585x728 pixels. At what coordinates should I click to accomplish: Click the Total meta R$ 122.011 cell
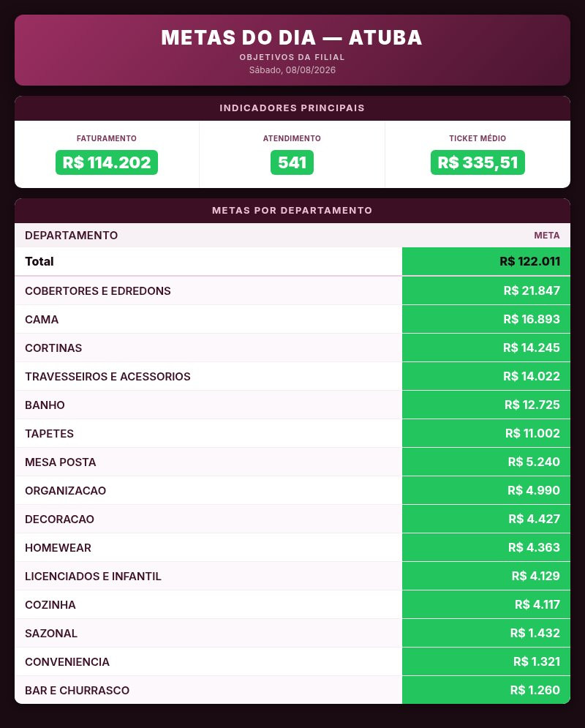pos(486,261)
